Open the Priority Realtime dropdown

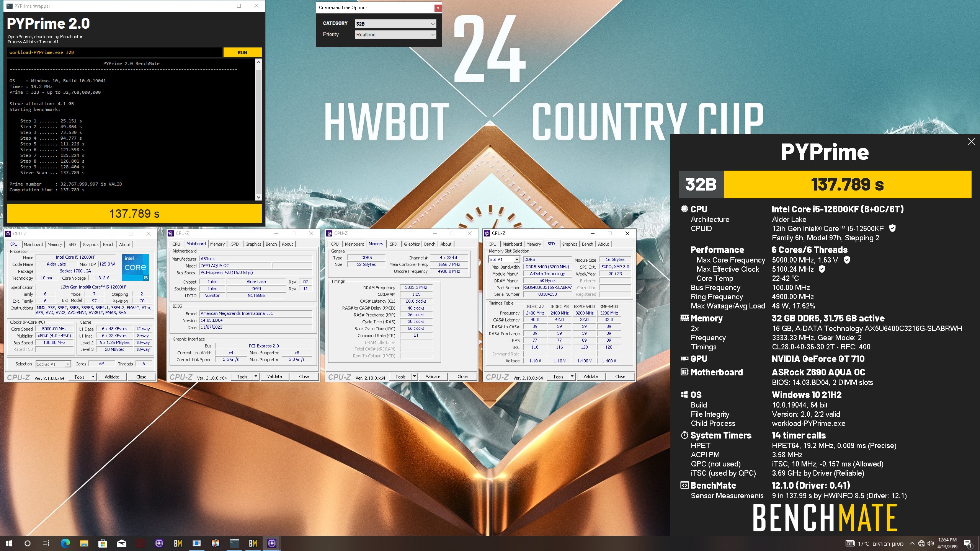395,34
